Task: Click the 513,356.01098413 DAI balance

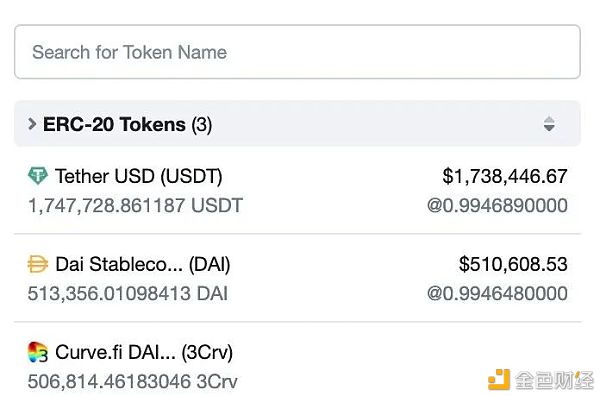Action: pos(128,293)
